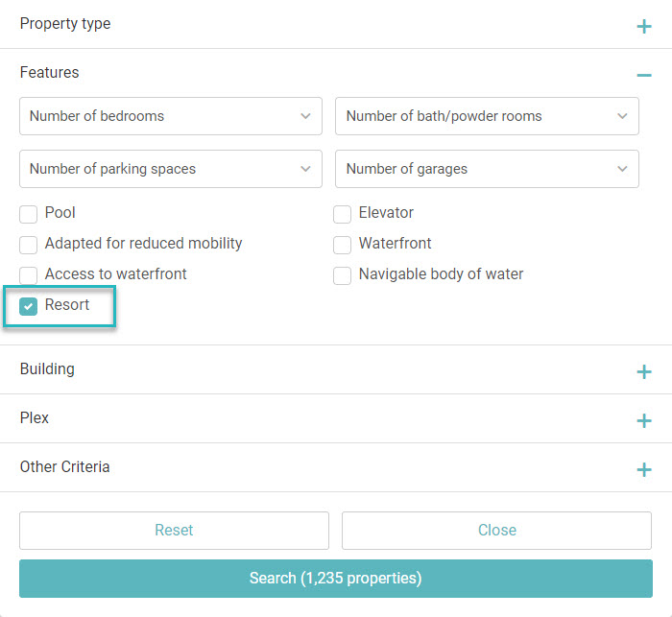Tick the Elevator checkbox

point(342,214)
